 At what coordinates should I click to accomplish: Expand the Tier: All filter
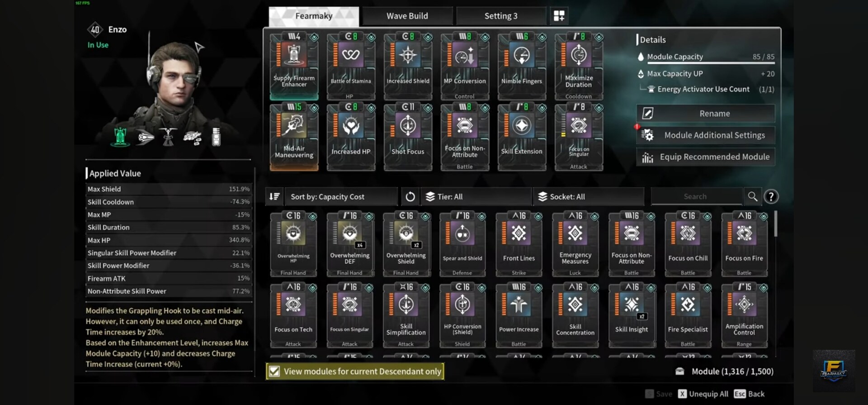pos(476,196)
